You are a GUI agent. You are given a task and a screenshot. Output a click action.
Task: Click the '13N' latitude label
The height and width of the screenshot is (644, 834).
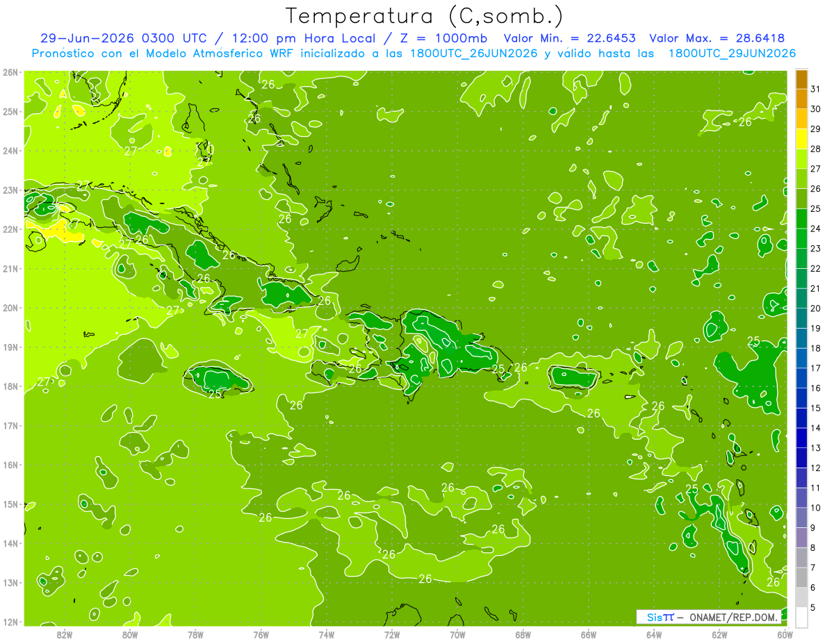[10, 583]
